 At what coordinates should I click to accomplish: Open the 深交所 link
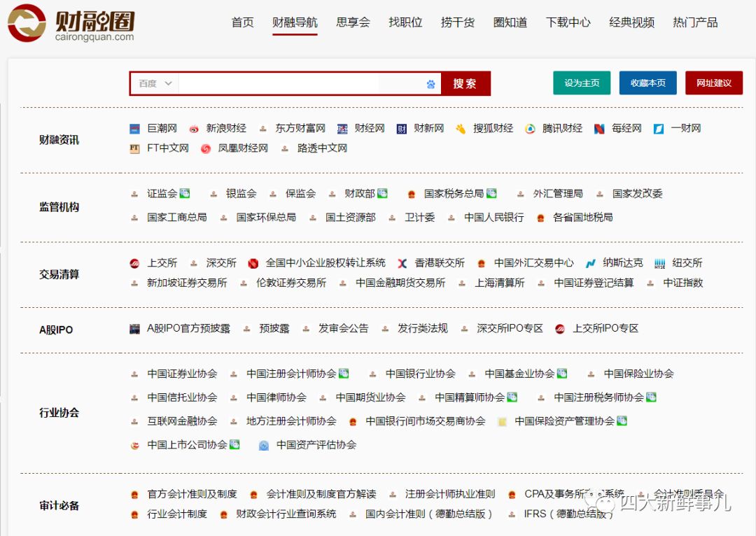[x=221, y=262]
